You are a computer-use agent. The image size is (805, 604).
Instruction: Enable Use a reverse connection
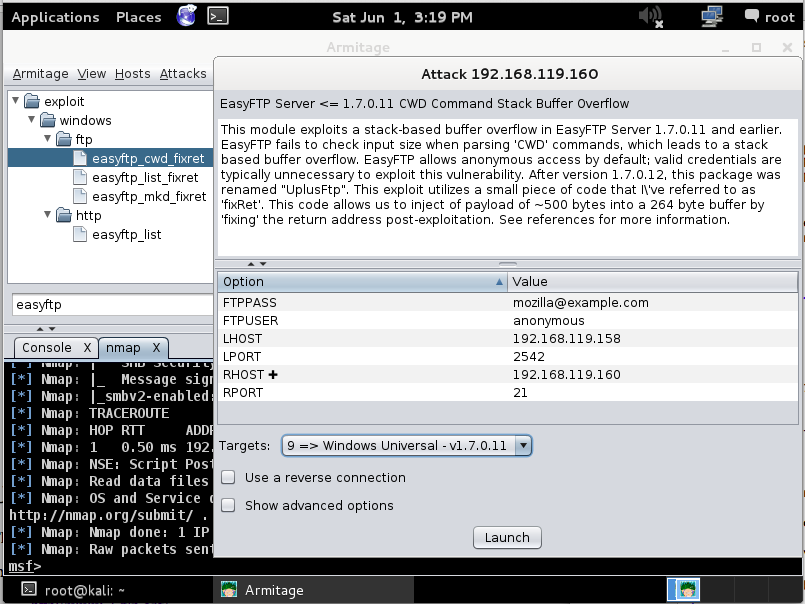[228, 478]
